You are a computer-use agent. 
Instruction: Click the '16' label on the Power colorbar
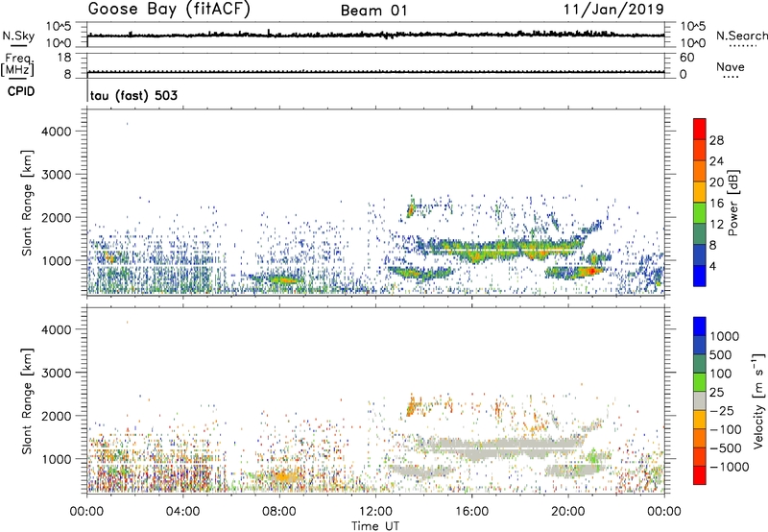click(716, 203)
